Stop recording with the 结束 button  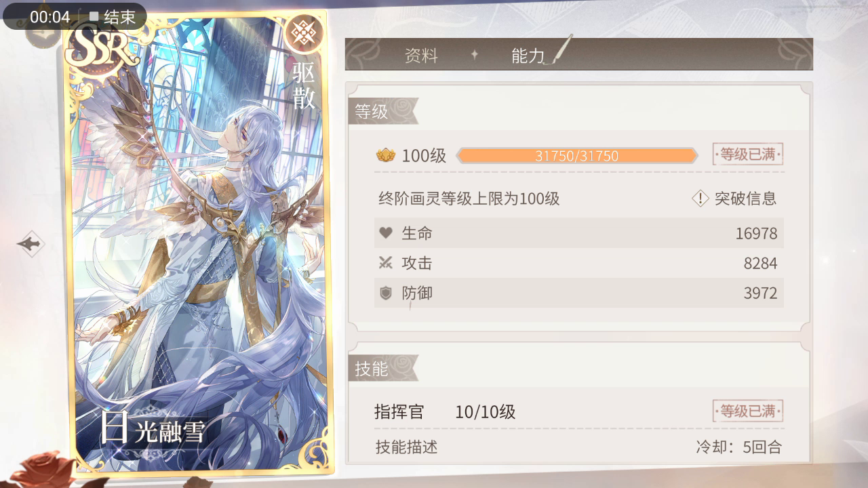tap(113, 17)
